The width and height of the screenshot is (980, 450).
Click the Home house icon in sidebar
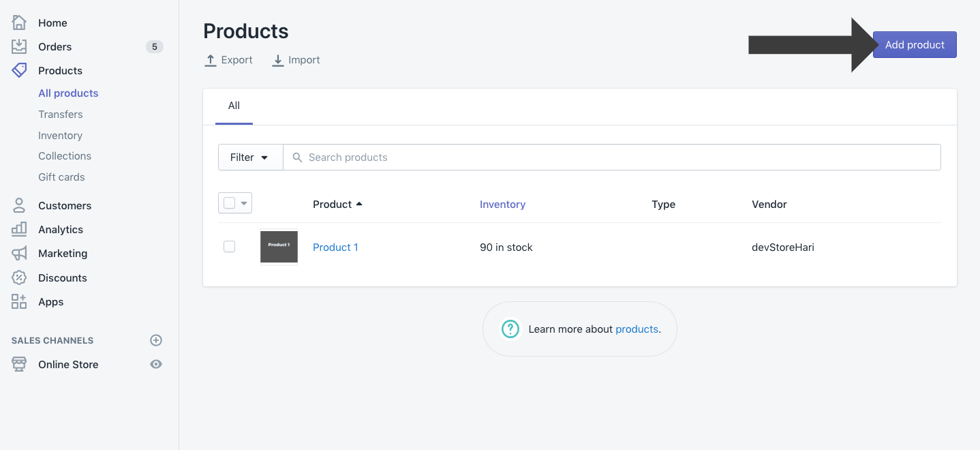[x=19, y=22]
